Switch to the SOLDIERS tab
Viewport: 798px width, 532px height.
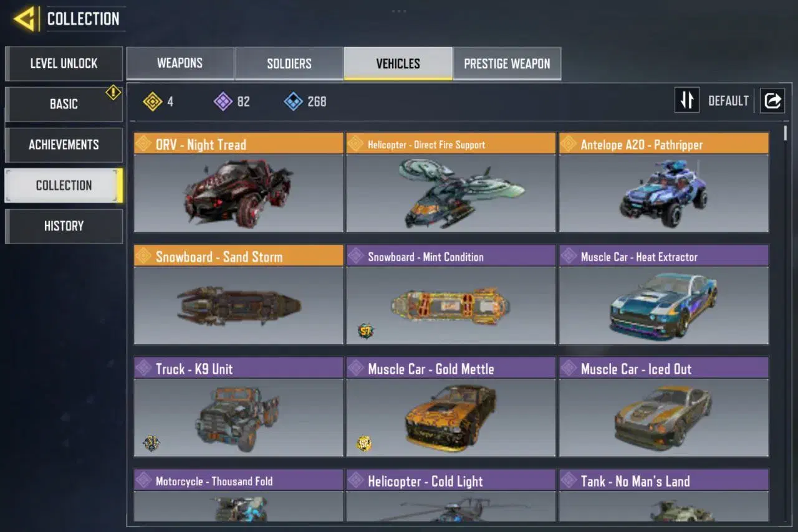click(289, 64)
